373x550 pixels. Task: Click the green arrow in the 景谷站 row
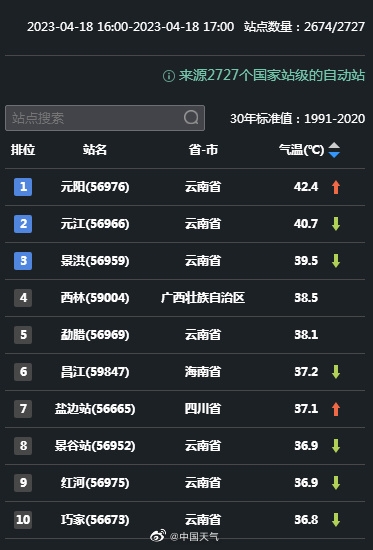point(336,446)
